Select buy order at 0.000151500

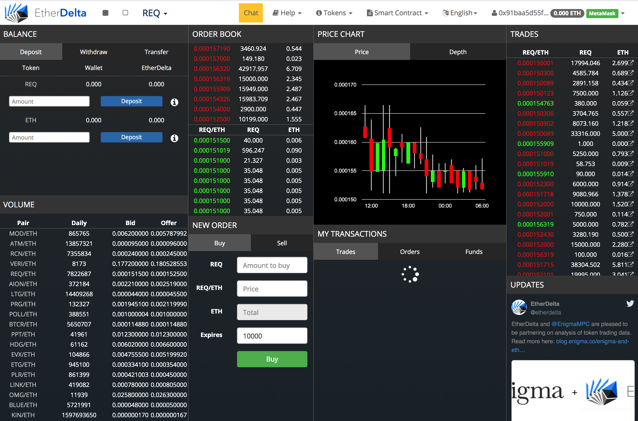coord(251,140)
